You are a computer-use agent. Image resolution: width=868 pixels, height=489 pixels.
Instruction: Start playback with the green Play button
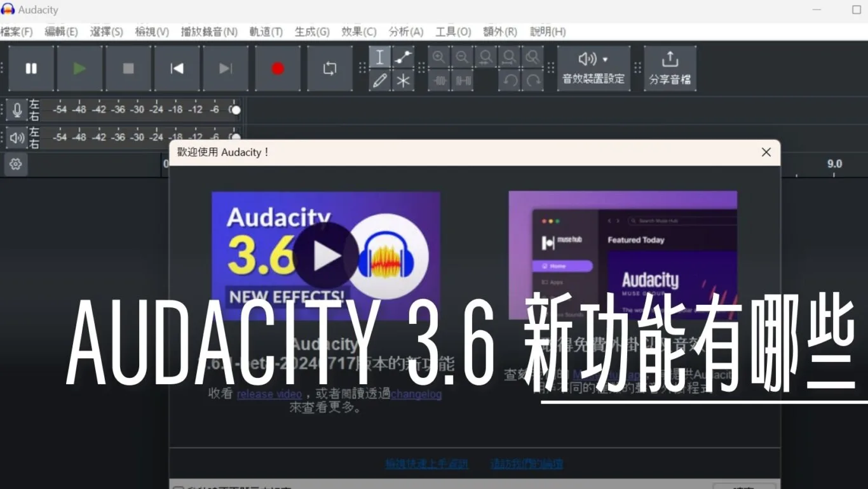click(80, 69)
